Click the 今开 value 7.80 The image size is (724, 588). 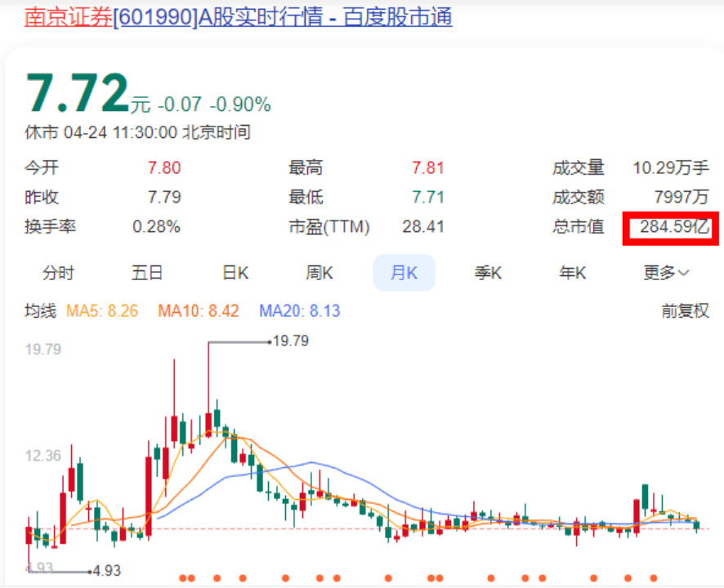click(x=164, y=167)
